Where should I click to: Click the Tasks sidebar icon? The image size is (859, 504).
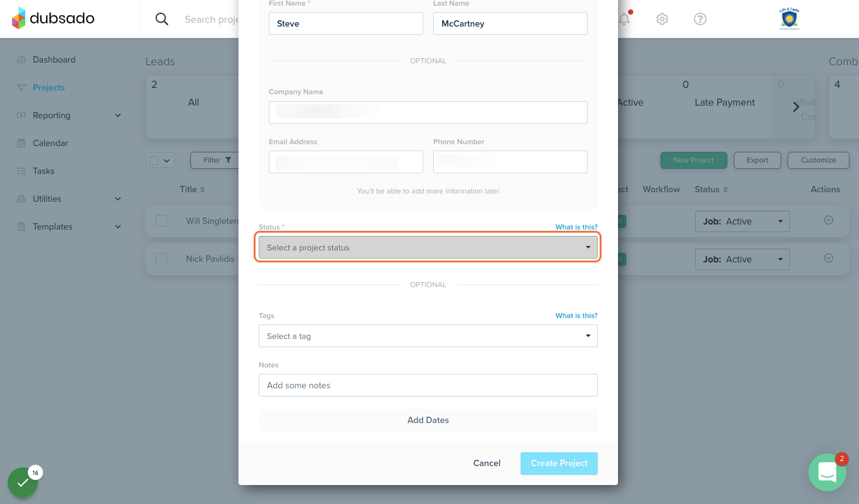22,171
